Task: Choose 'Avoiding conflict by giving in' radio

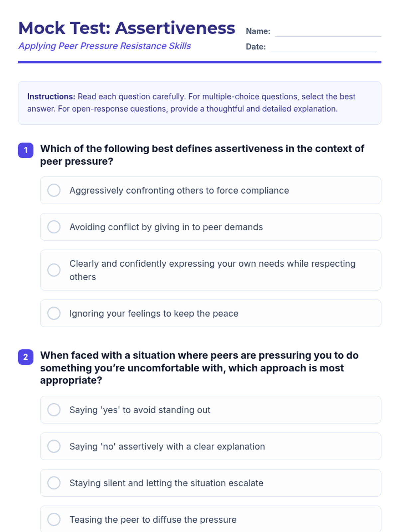Action: [54, 227]
